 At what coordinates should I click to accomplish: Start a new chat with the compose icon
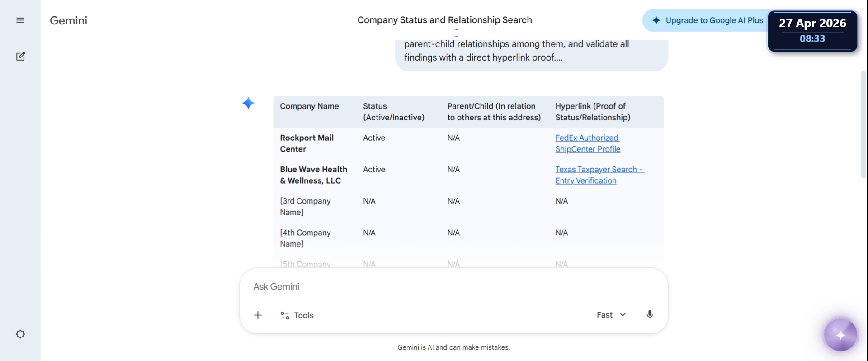[20, 57]
